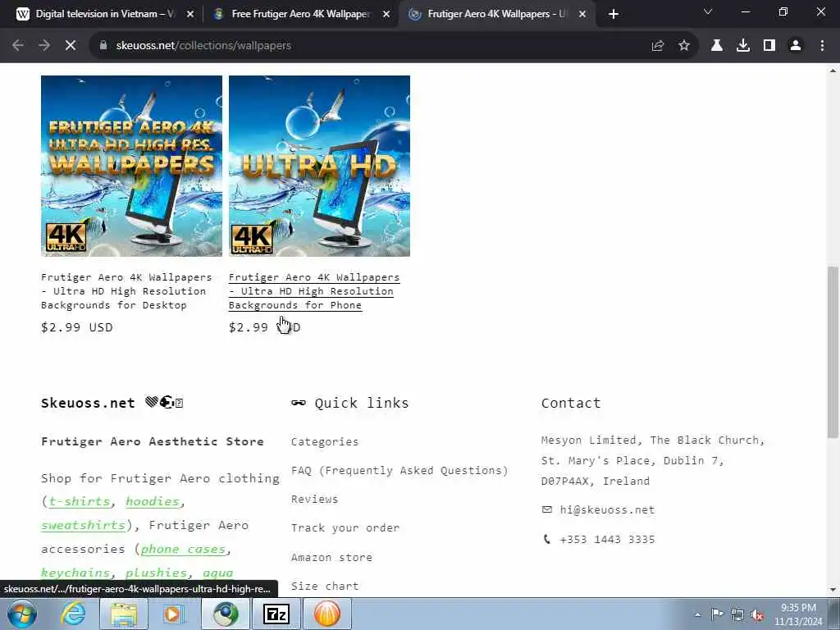The height and width of the screenshot is (630, 840).
Task: Click hi@skeuoss.net email address
Action: pyautogui.click(x=607, y=510)
